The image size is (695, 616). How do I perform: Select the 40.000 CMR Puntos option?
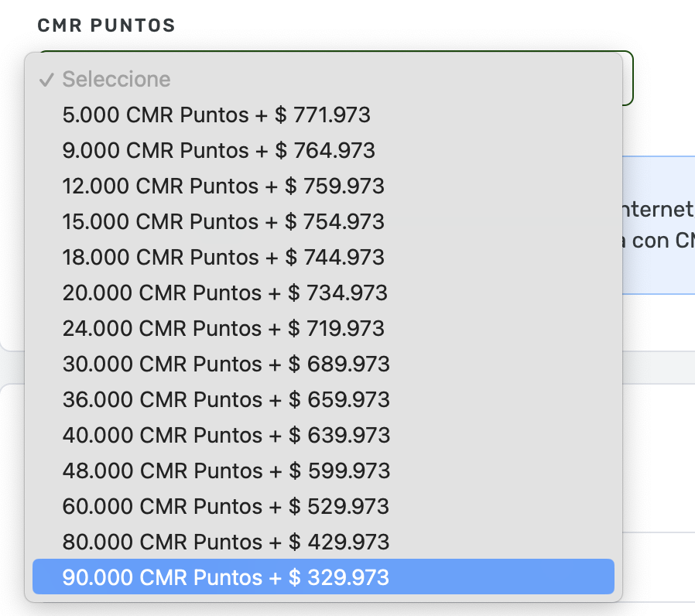coord(226,435)
